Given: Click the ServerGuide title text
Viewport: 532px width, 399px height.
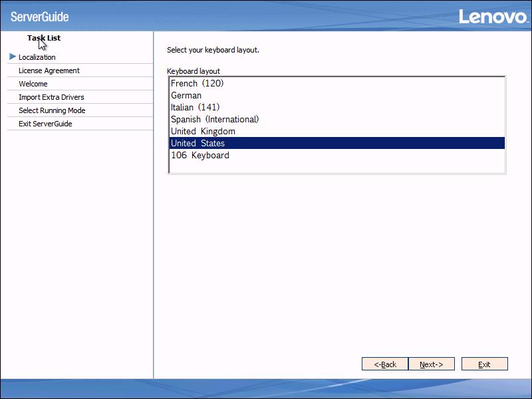Looking at the screenshot, I should tap(39, 17).
